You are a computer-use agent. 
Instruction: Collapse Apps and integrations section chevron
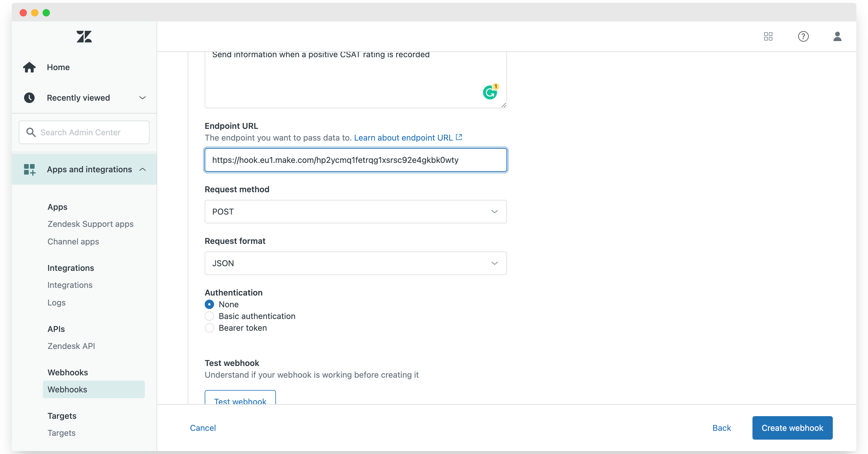click(x=143, y=169)
